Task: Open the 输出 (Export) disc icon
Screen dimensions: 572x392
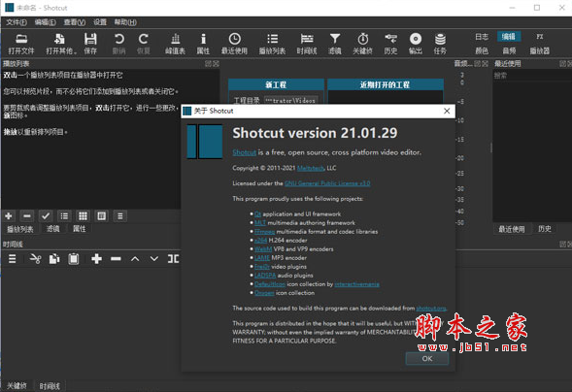Action: (x=416, y=44)
